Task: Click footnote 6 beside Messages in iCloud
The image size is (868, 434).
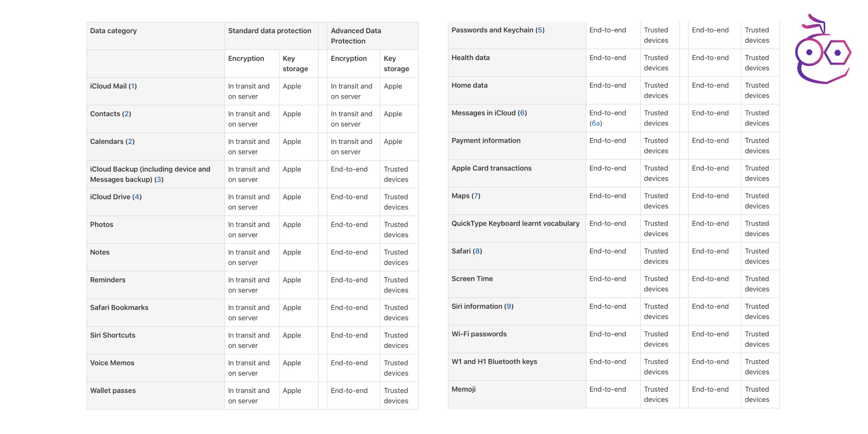Action: coord(522,113)
